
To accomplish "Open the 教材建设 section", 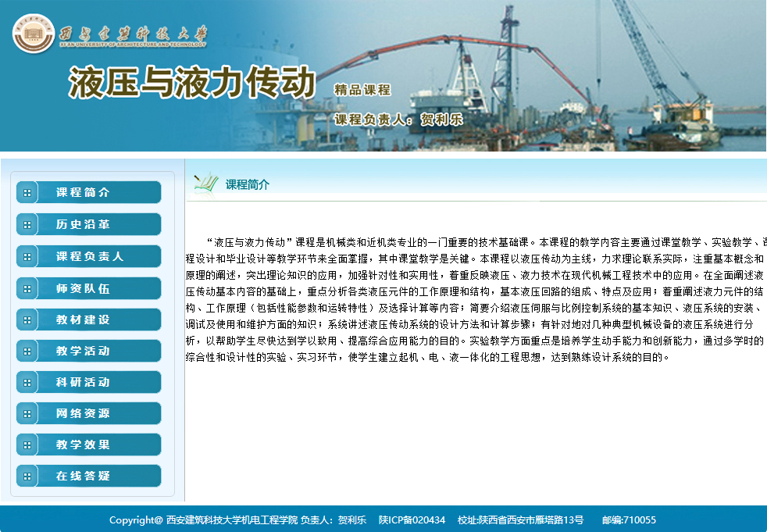I will tap(83, 320).
